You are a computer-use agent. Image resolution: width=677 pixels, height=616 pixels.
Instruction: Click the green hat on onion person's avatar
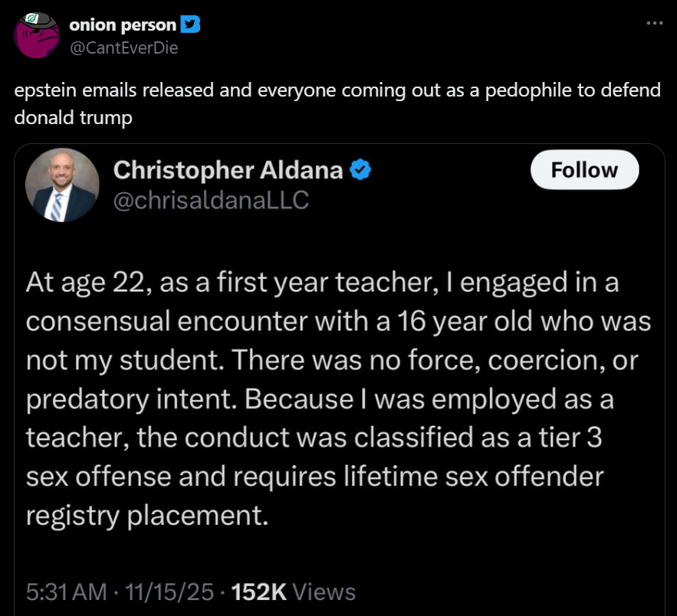[x=35, y=18]
